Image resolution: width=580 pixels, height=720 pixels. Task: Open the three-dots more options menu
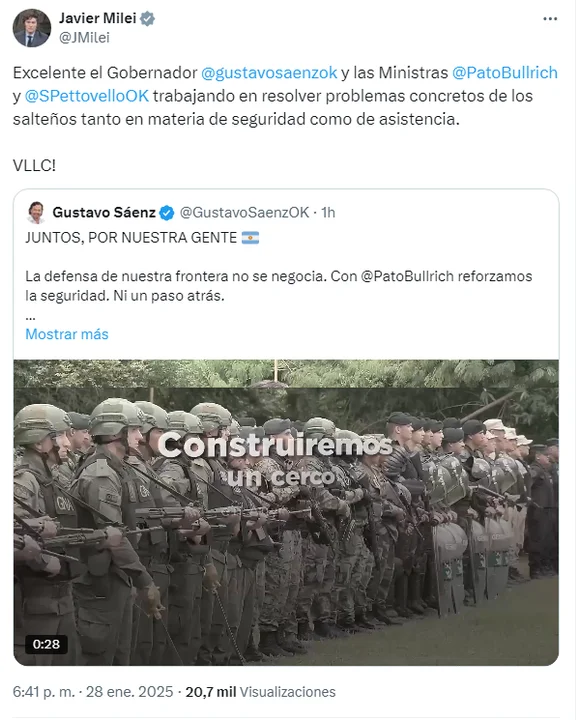click(x=550, y=19)
